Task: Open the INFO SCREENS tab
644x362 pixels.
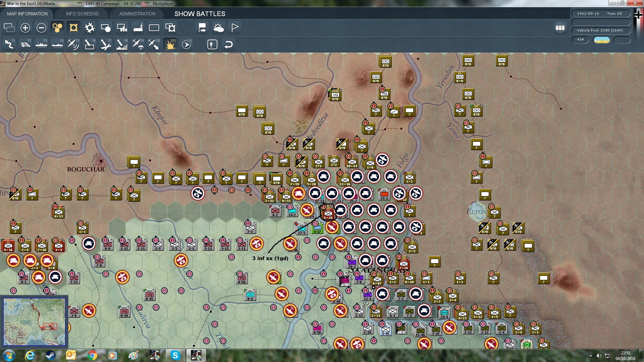Action: tap(82, 14)
